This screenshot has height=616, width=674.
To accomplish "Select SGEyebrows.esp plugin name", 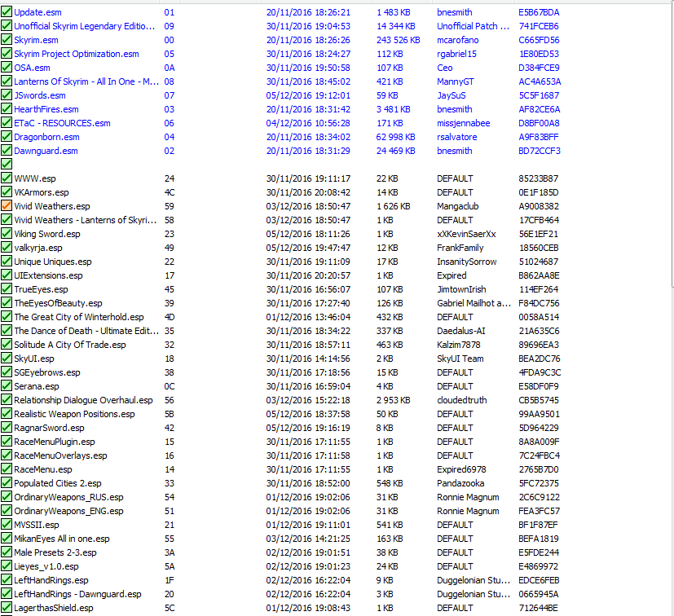I will 46,372.
